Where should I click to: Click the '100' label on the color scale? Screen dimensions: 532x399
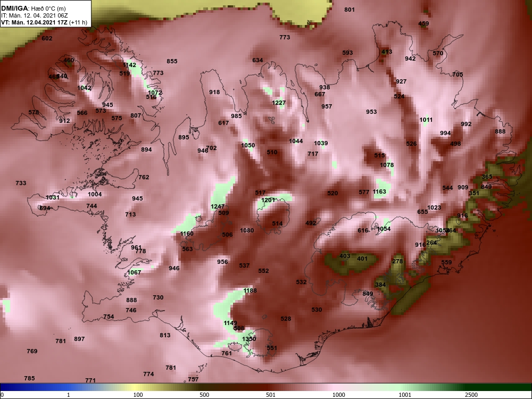(138, 395)
